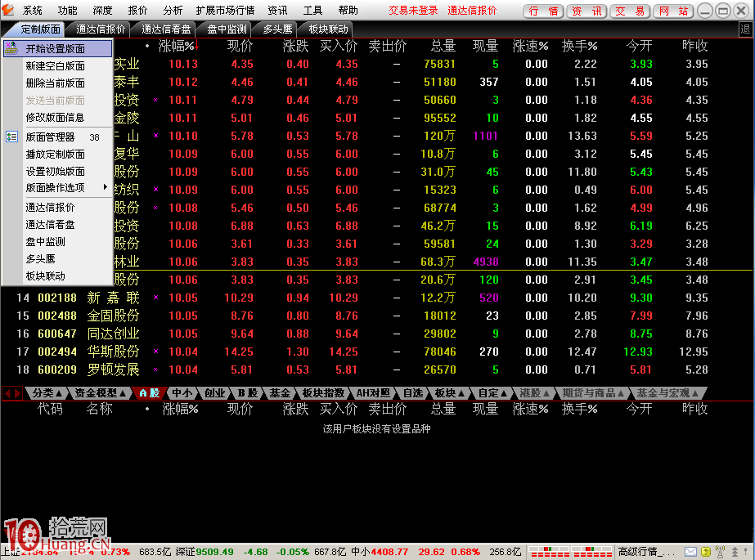The height and width of the screenshot is (560, 755).
Task: Switch to the 通达信看盘 top tab
Action: [x=166, y=29]
